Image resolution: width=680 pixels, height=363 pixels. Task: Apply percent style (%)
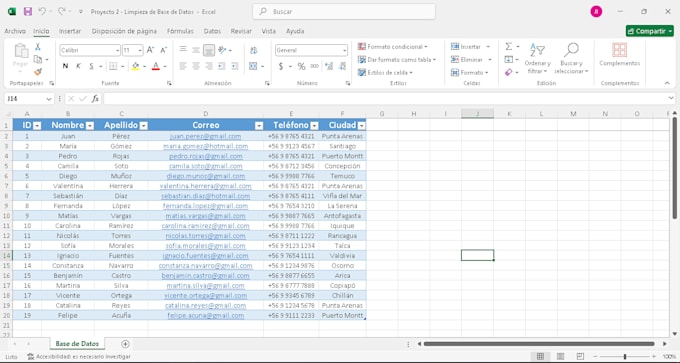pos(301,66)
